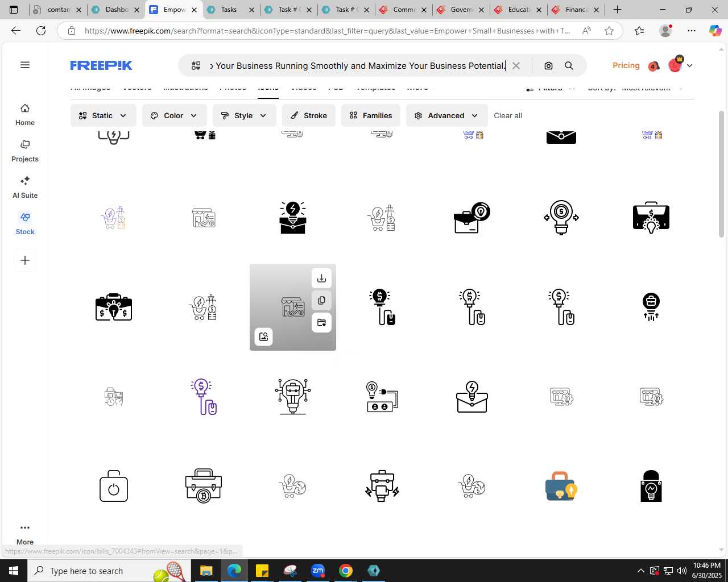This screenshot has height=582, width=728.
Task: Expand the Style dropdown filter
Action: coord(245,115)
